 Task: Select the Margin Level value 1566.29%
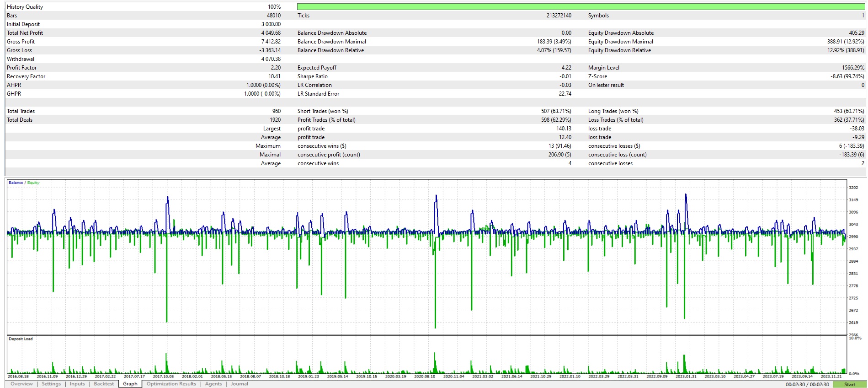click(853, 68)
